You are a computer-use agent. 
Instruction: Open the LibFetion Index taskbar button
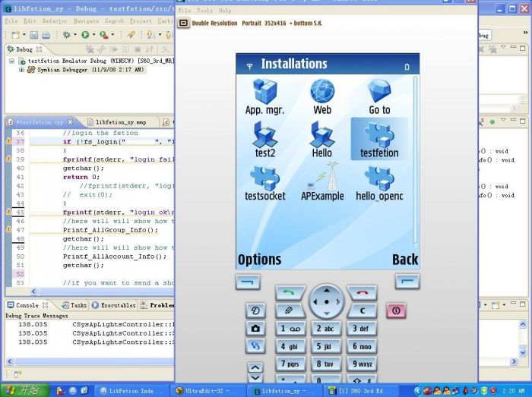(x=131, y=391)
